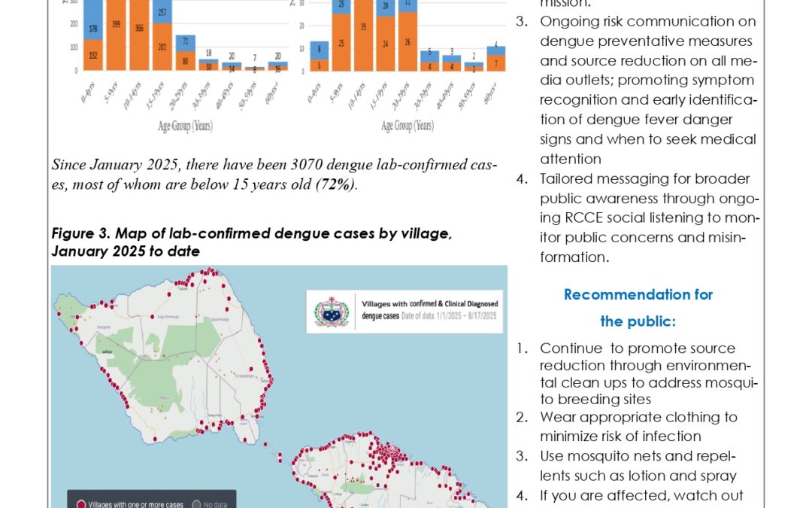Click the 'Figure 3. Map of lab-confirmed dengue cases' caption
Viewport: 812px width, 508px height.
[251, 242]
